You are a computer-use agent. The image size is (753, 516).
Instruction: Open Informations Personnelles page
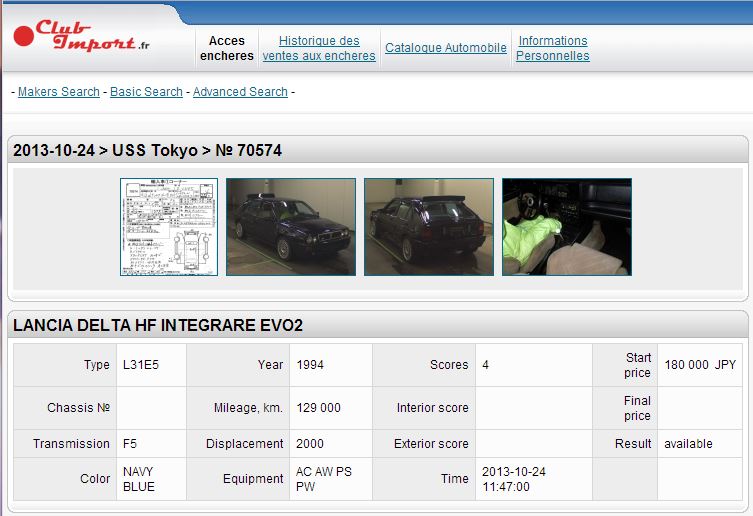[x=552, y=48]
